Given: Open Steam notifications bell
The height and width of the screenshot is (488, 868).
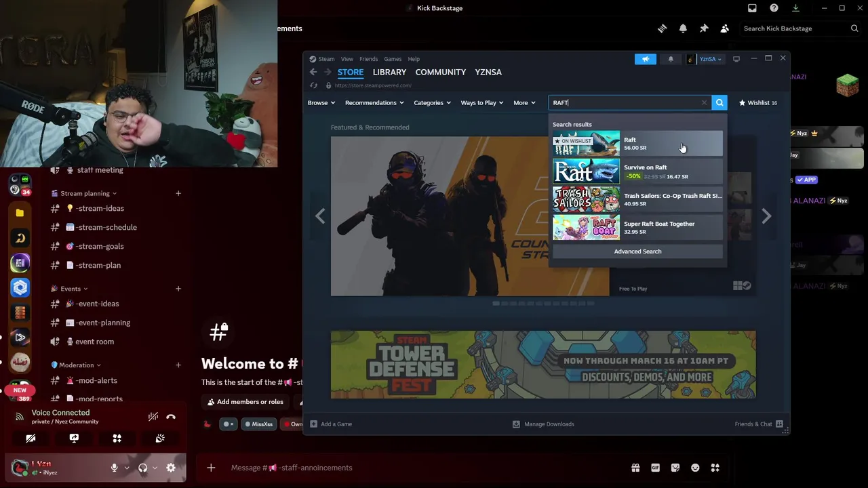Looking at the screenshot, I should point(671,59).
